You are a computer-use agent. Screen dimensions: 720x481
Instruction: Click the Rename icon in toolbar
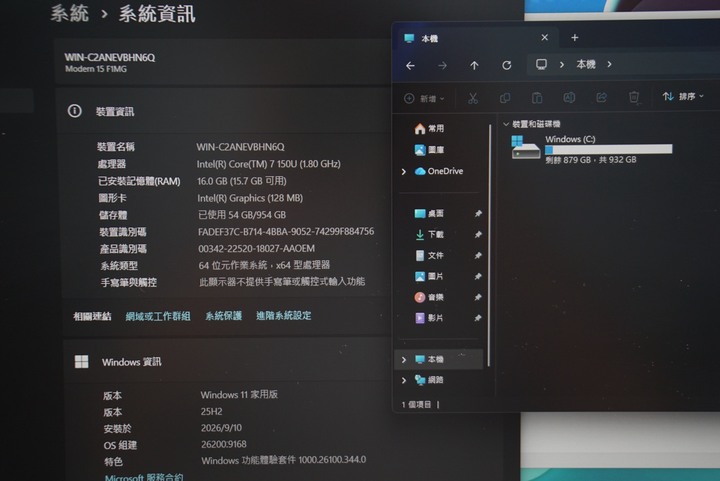pyautogui.click(x=569, y=97)
